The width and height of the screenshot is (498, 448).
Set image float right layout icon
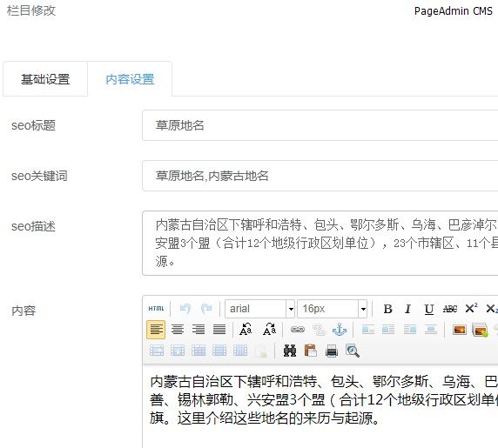(410, 330)
